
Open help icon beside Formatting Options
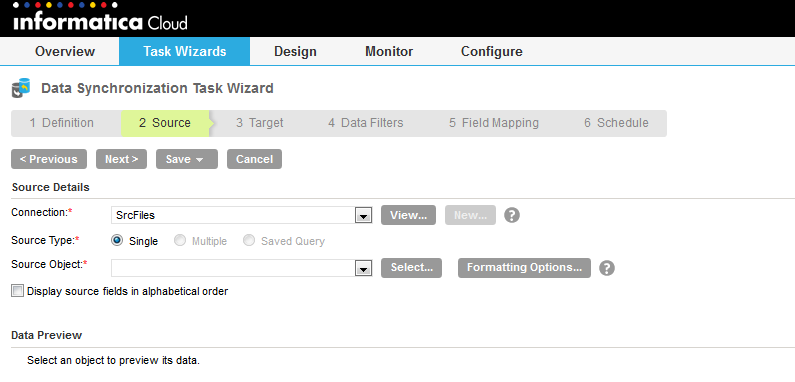click(x=606, y=268)
